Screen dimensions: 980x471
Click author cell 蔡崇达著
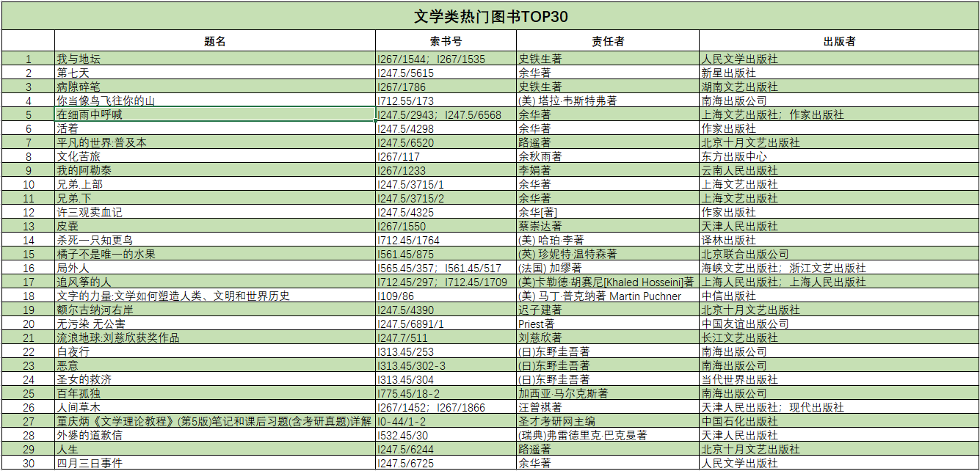608,227
